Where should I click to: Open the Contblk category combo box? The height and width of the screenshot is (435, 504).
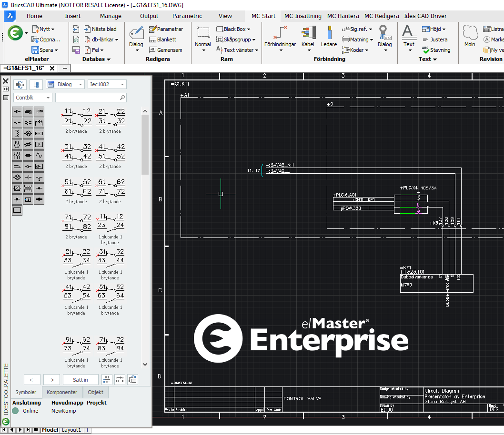point(32,98)
